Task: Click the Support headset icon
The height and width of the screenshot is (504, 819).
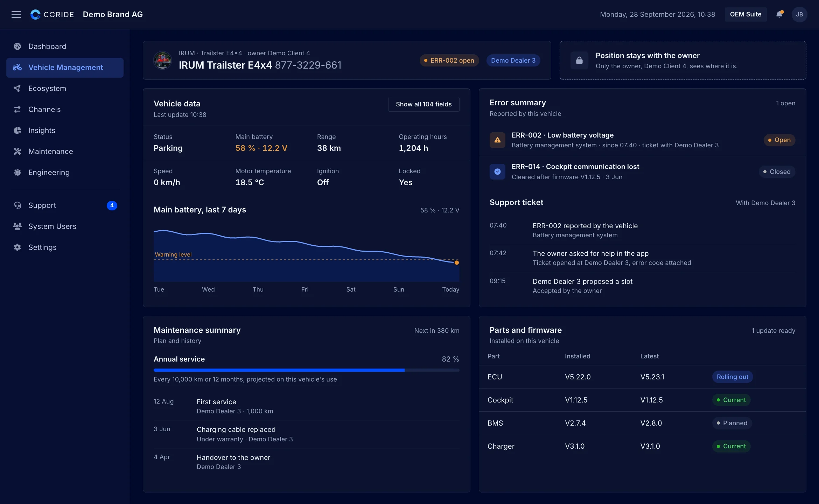Action: (17, 205)
